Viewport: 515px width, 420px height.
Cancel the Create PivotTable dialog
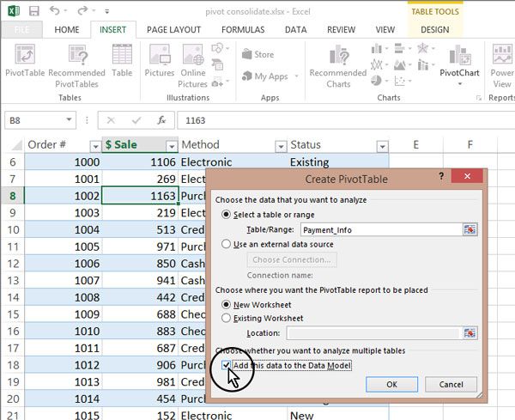pyautogui.click(x=451, y=384)
